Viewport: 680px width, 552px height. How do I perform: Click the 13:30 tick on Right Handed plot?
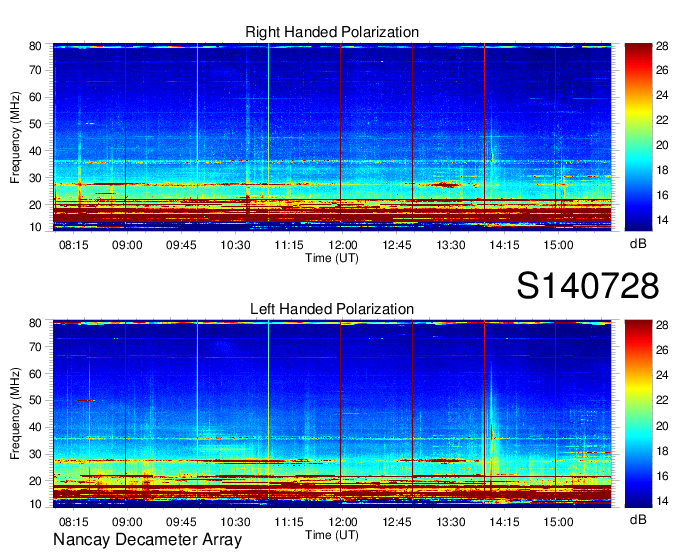[x=451, y=245]
